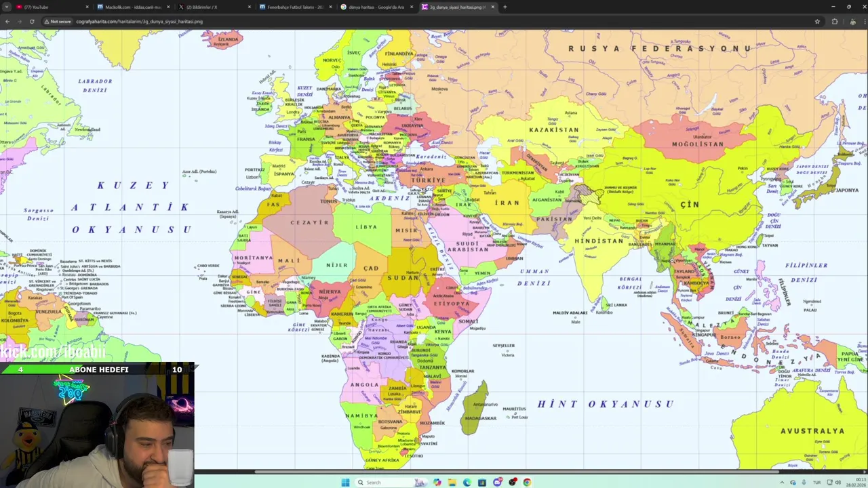Go forward to next page
The height and width of the screenshot is (488, 868).
[19, 21]
